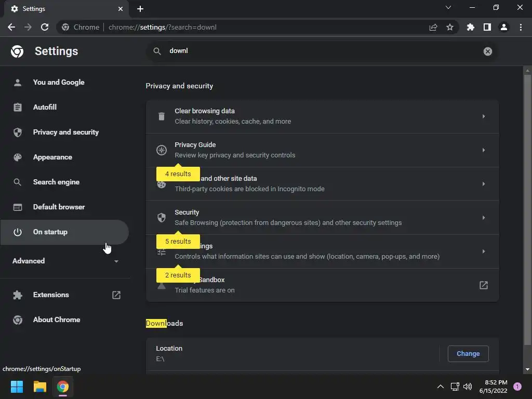Click the trash icon for Clear browsing data
Viewport: 532px width, 399px height.
(x=162, y=116)
